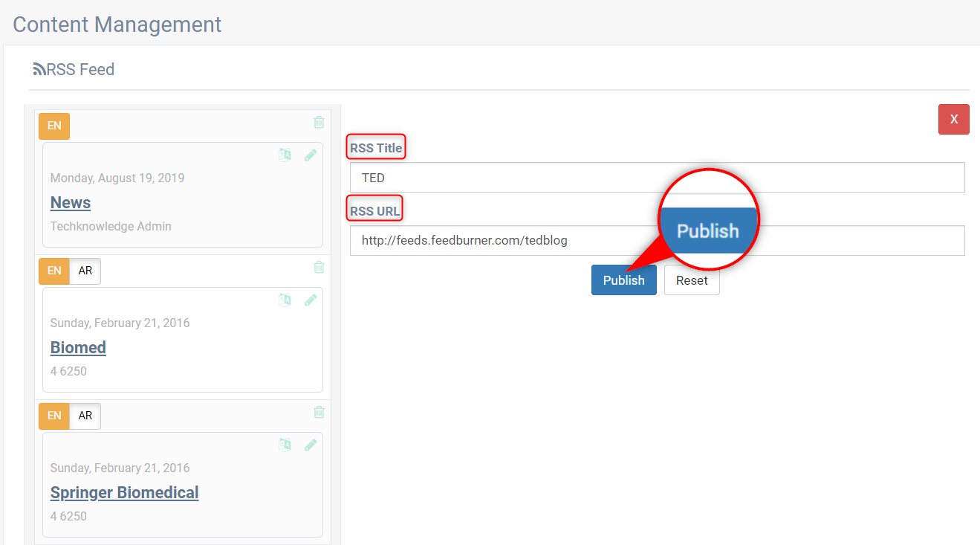This screenshot has height=545, width=980.
Task: Click the Reset button
Action: click(x=692, y=280)
